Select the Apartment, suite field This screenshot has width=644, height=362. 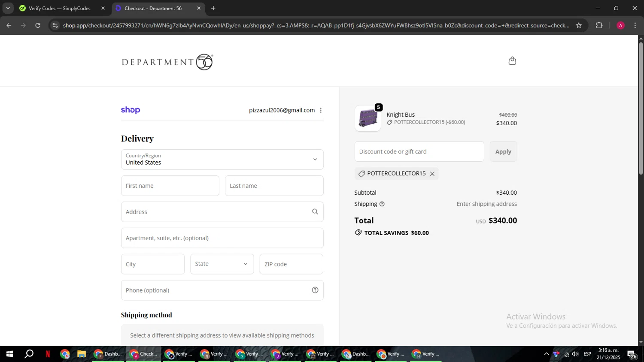pos(222,238)
